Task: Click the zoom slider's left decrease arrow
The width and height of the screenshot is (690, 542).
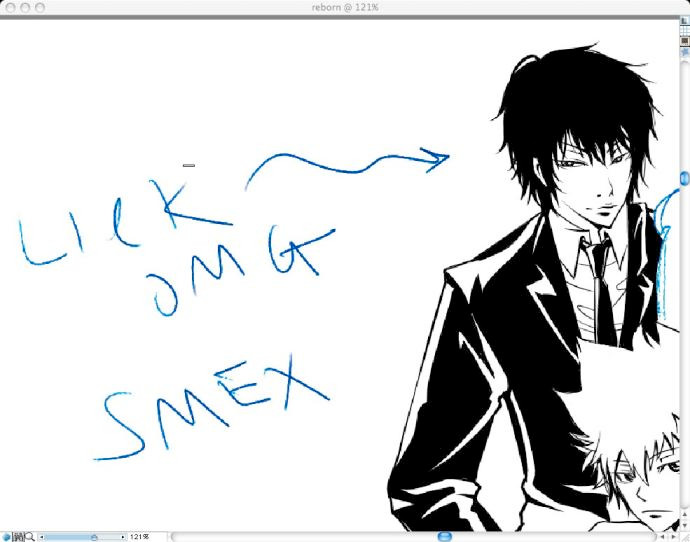Action: coord(42,537)
